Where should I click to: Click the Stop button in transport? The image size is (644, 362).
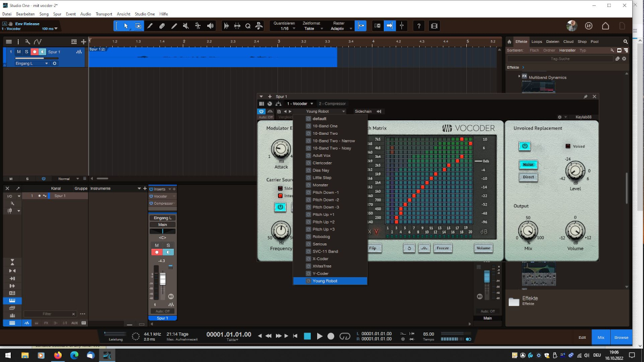(x=308, y=336)
